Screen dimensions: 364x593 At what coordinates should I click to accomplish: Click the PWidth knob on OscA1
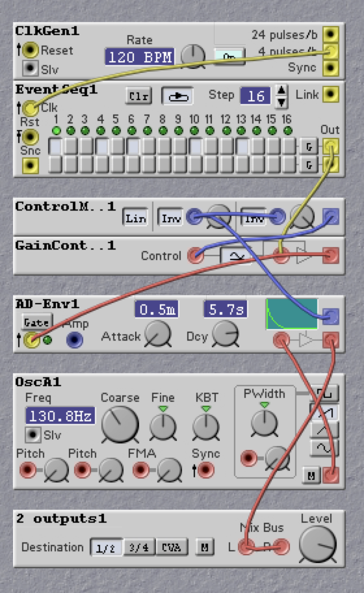coord(265,423)
